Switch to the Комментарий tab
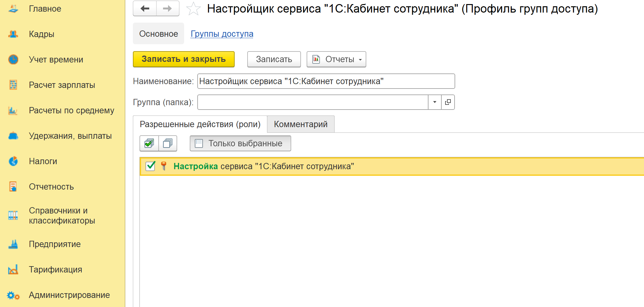Screen dimensions: 644x307 301,124
